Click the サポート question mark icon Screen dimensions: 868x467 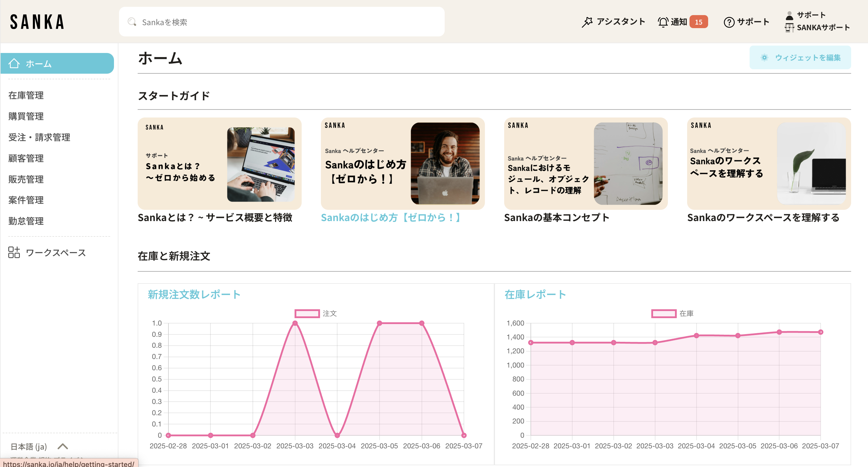coord(729,22)
